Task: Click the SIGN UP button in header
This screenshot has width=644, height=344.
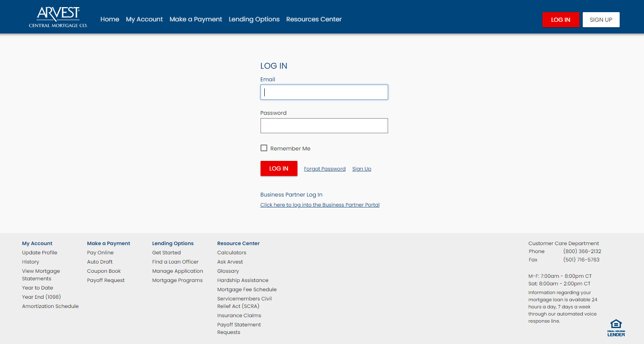Action: tap(601, 19)
